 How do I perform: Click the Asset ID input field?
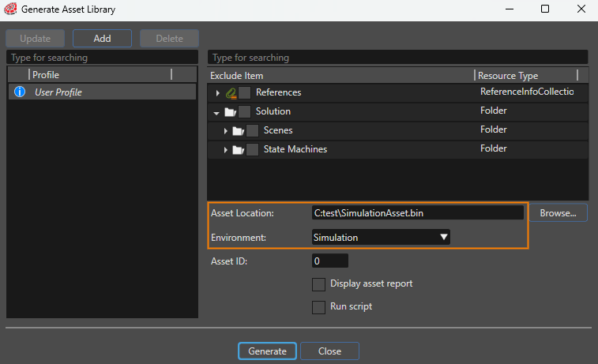[330, 261]
